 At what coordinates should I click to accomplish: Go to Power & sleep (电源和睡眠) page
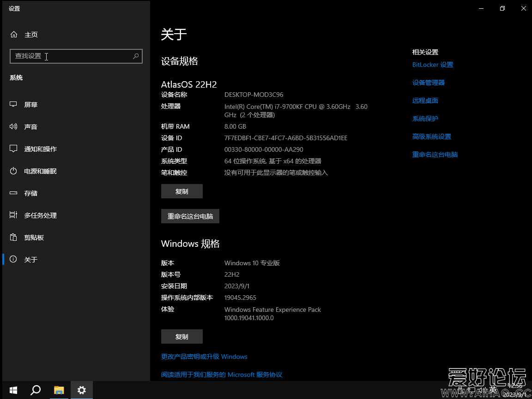point(40,171)
